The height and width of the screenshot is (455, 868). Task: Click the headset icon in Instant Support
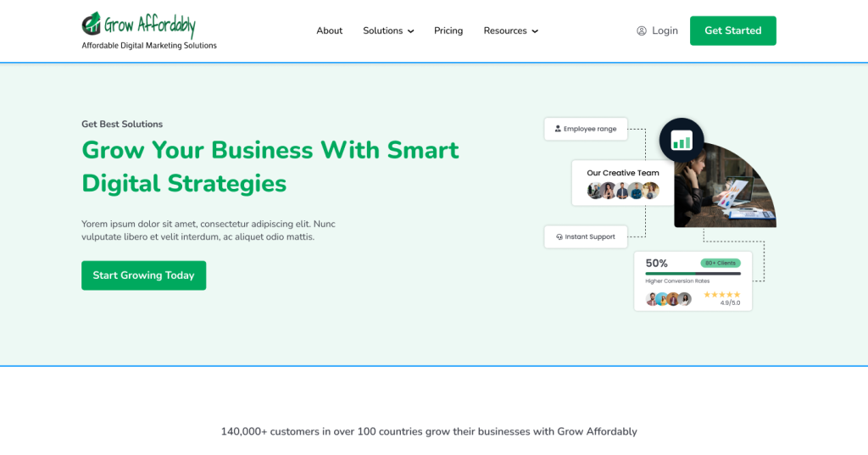pos(559,237)
